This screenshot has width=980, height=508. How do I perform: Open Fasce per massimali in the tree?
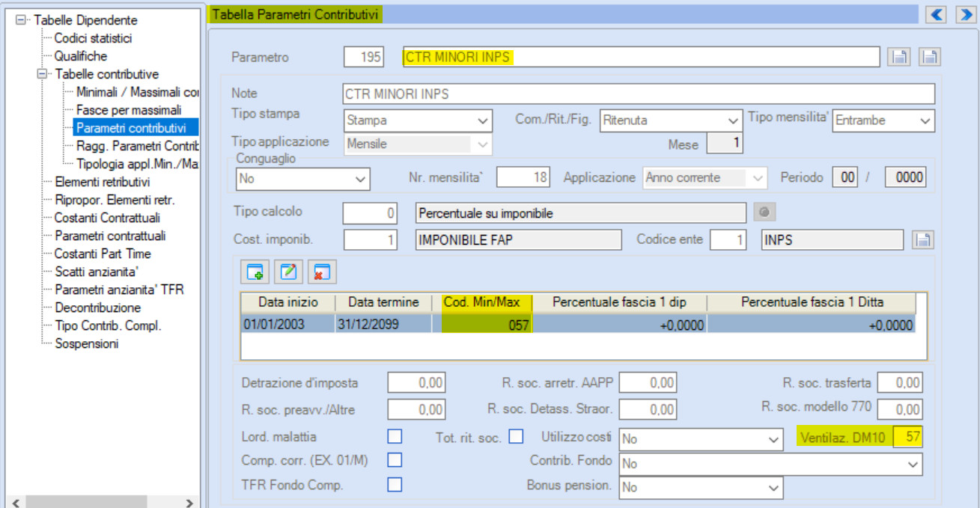point(129,110)
